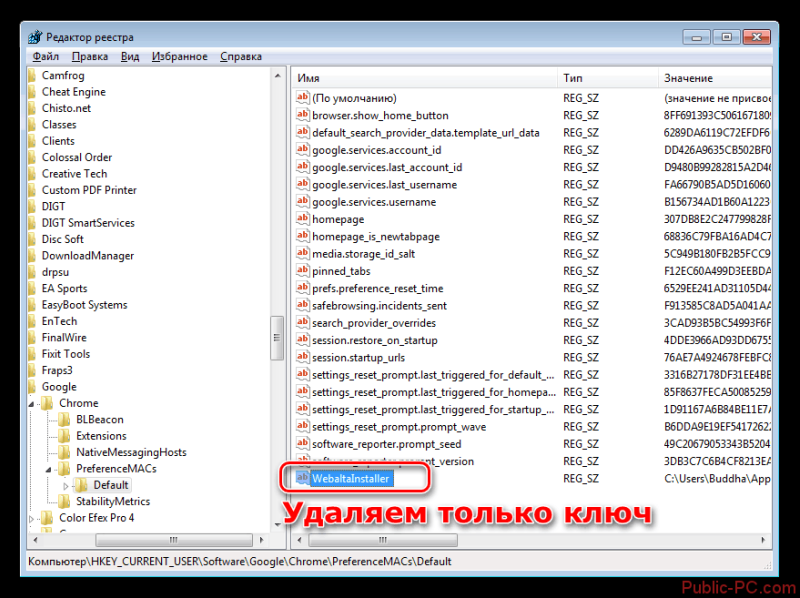This screenshot has height=598, width=800.
Task: Select the Google key in tree
Action: coord(59,387)
